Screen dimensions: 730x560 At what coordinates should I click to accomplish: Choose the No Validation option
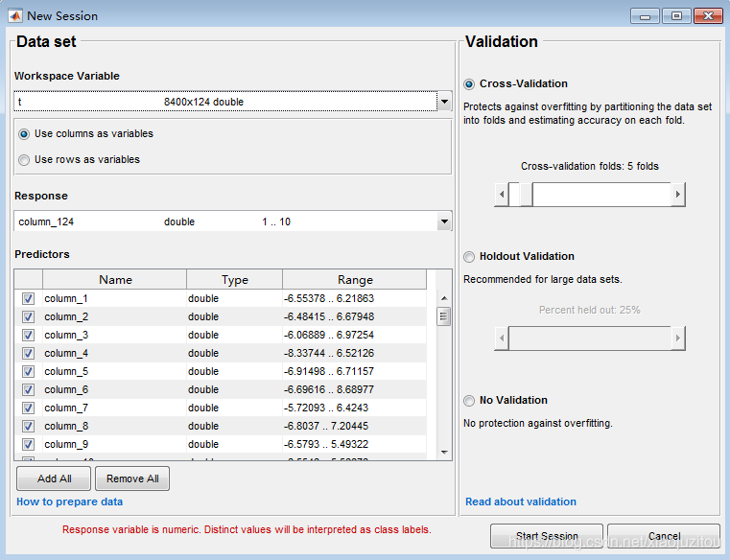point(469,401)
